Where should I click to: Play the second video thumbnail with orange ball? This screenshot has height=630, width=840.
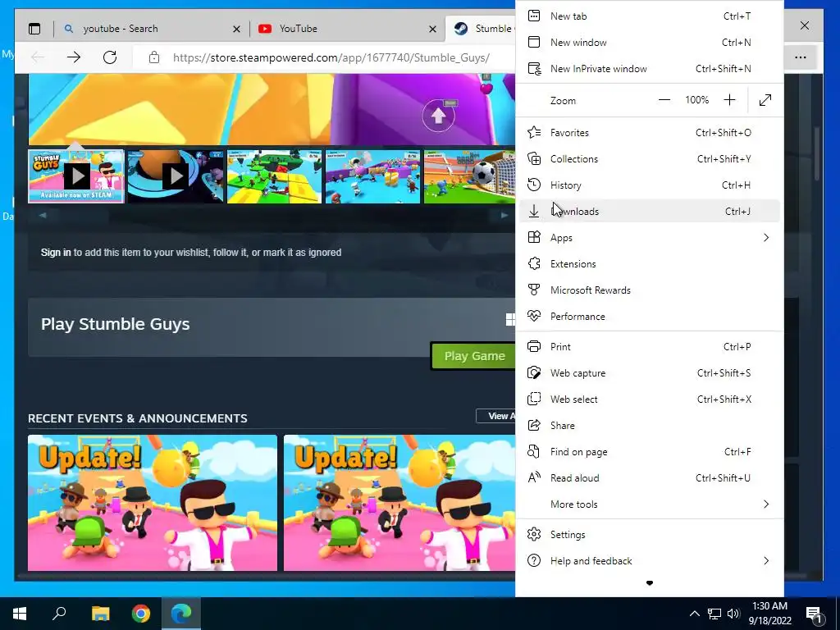176,176
